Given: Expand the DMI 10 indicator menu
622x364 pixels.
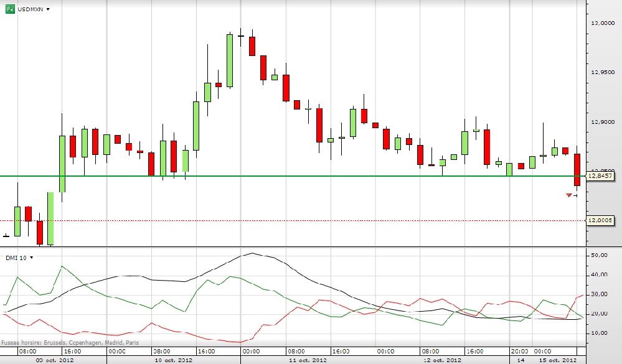Looking at the screenshot, I should coord(31,257).
